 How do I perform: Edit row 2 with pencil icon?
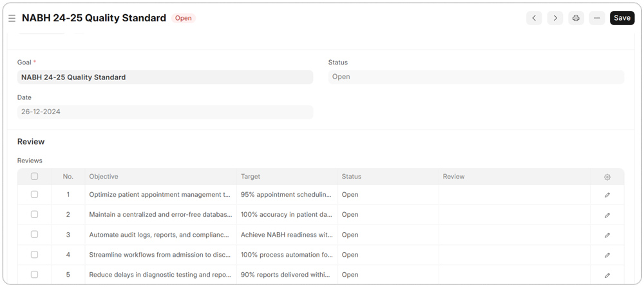(x=607, y=215)
